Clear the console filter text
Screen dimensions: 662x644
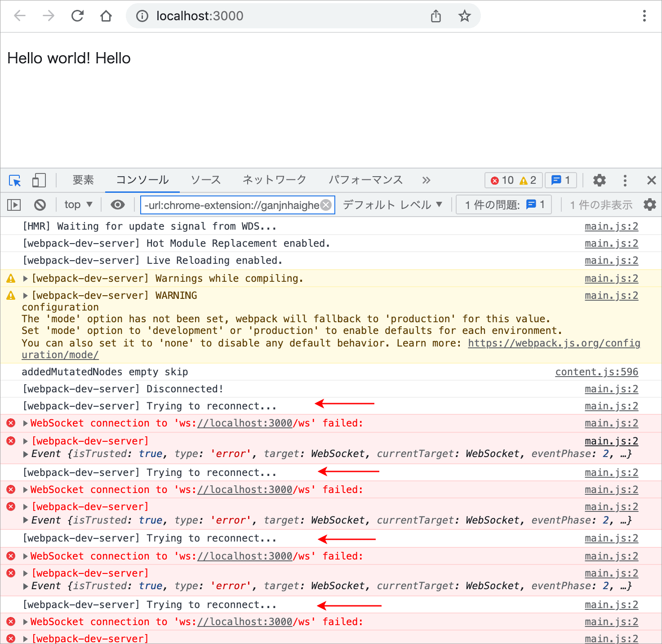[326, 205]
